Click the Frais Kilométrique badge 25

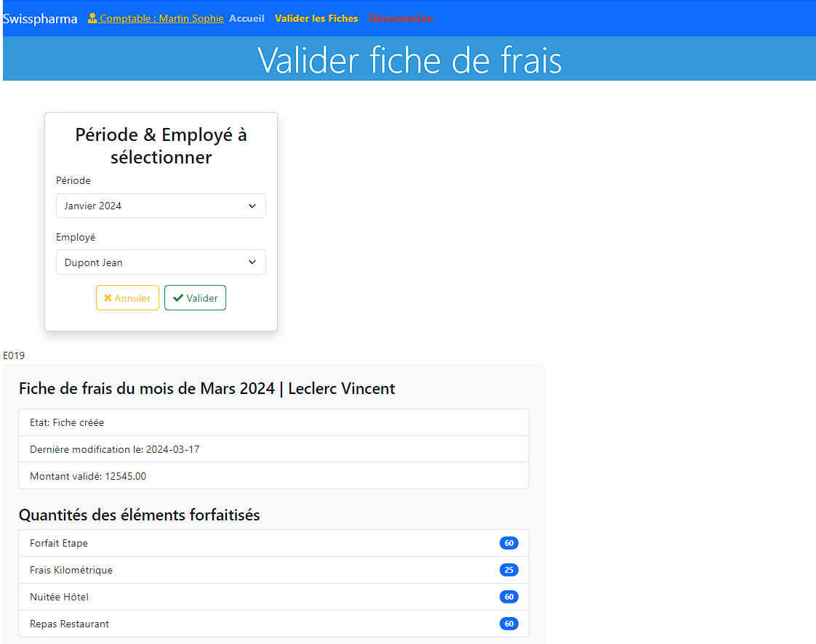point(508,570)
